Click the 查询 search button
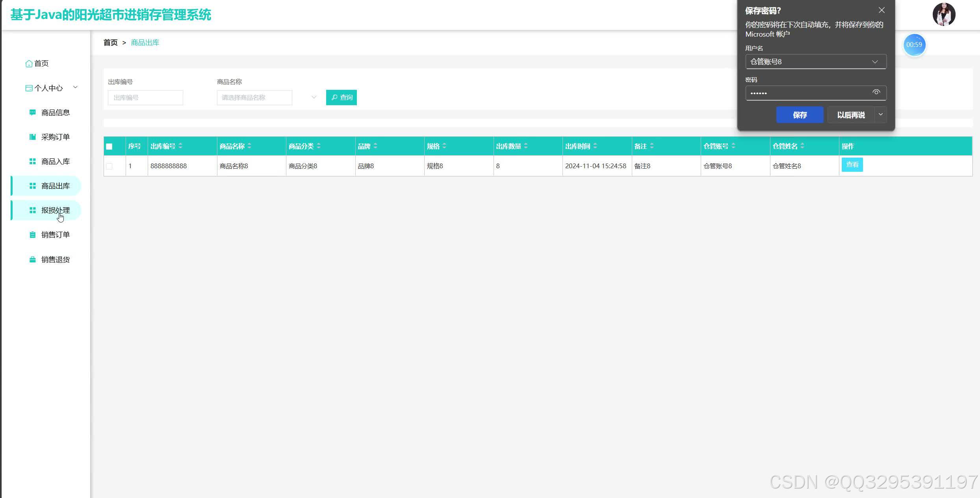 [x=342, y=97]
